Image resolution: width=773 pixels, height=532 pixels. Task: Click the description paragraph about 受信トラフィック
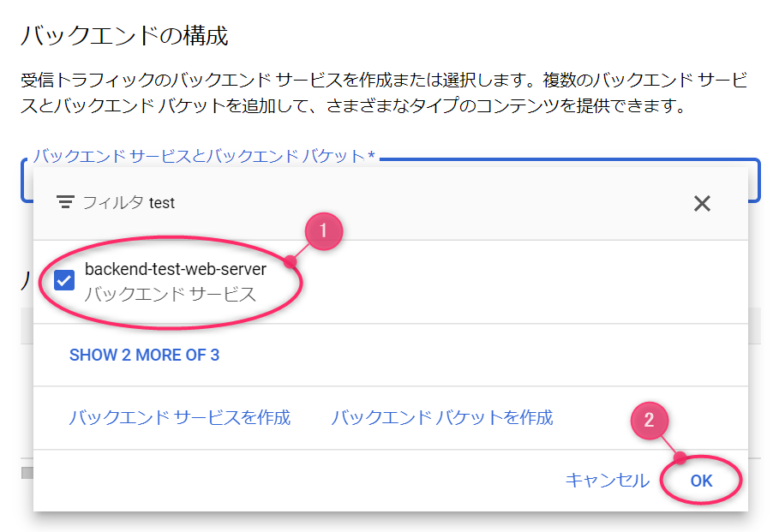[x=385, y=93]
